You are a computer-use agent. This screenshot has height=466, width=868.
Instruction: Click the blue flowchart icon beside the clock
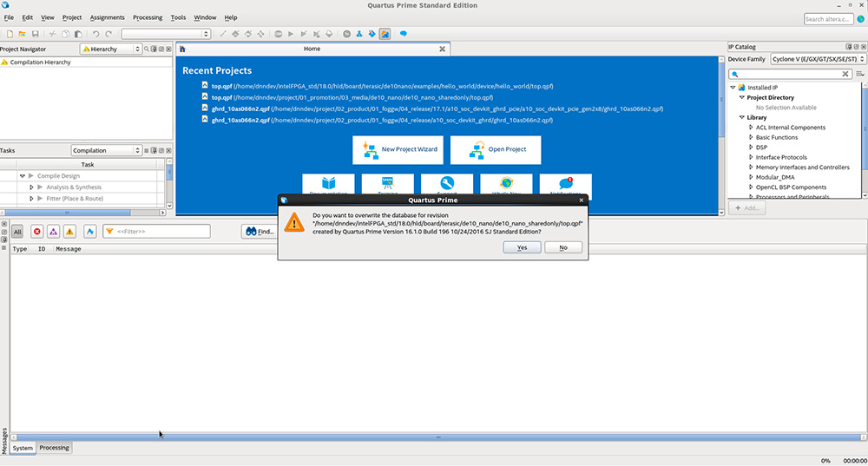pos(359,34)
